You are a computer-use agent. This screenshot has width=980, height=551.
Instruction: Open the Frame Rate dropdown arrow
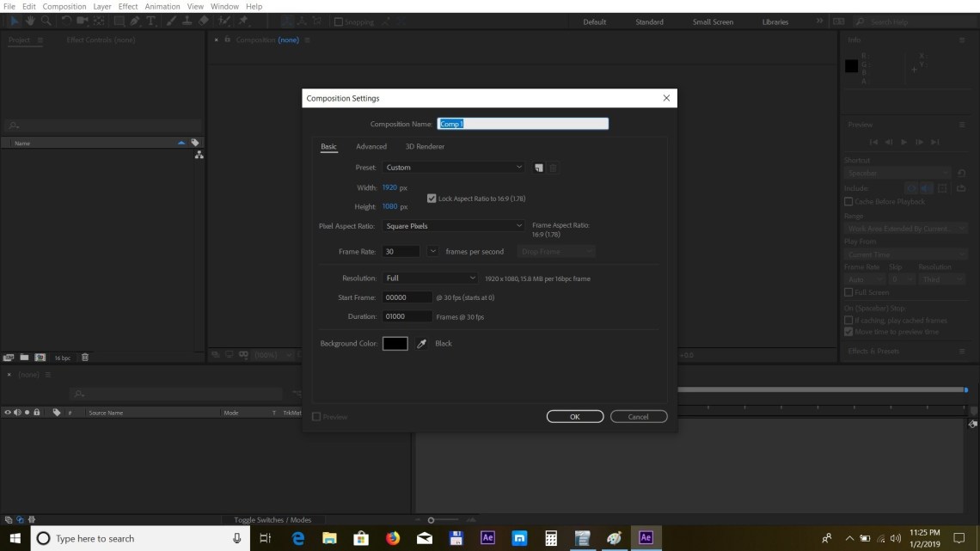pos(432,251)
